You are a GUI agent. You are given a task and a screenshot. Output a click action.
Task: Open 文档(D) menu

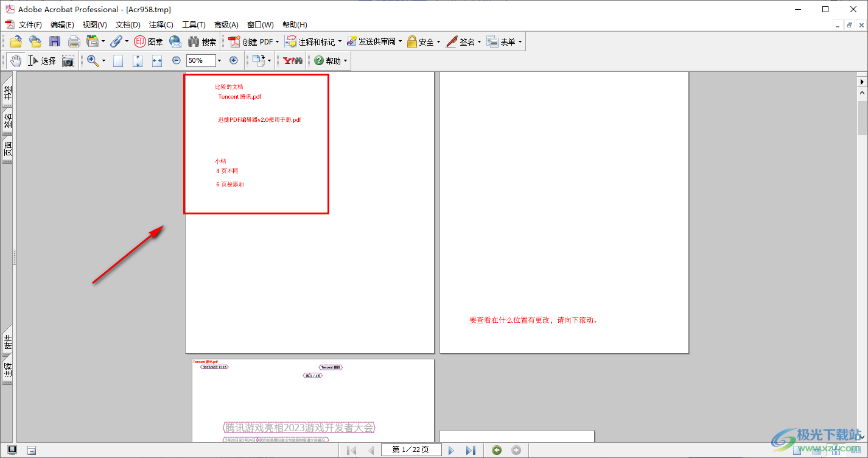[128, 25]
